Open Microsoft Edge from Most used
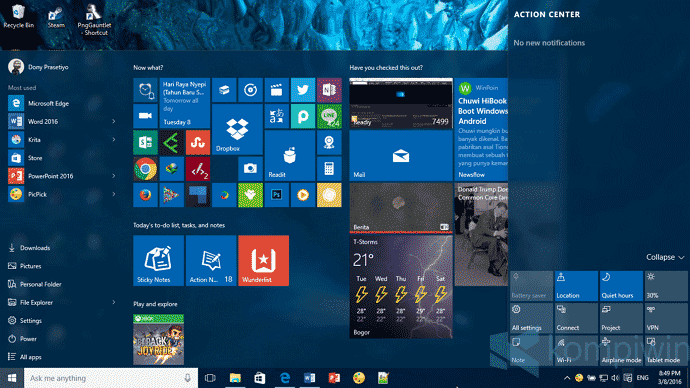Image resolution: width=690 pixels, height=388 pixels. 62,103
